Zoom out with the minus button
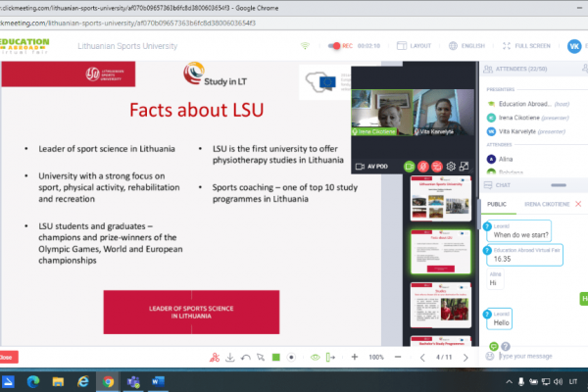The image size is (588, 392). [398, 357]
